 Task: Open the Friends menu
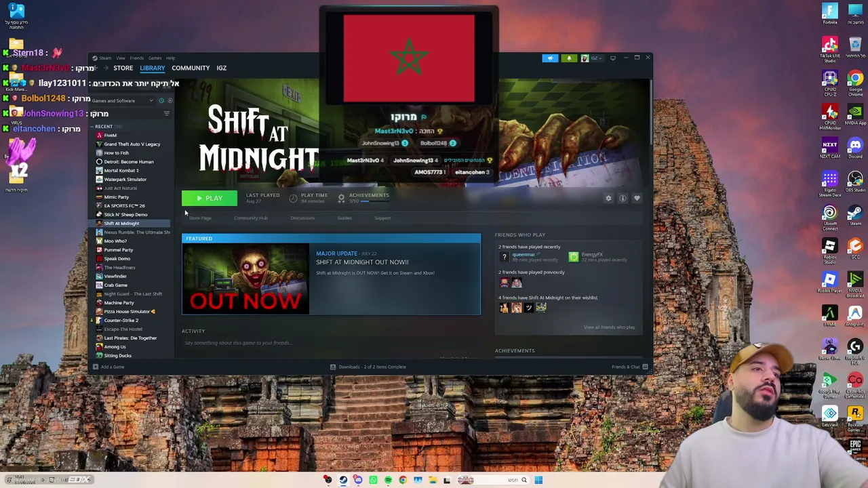click(x=136, y=58)
